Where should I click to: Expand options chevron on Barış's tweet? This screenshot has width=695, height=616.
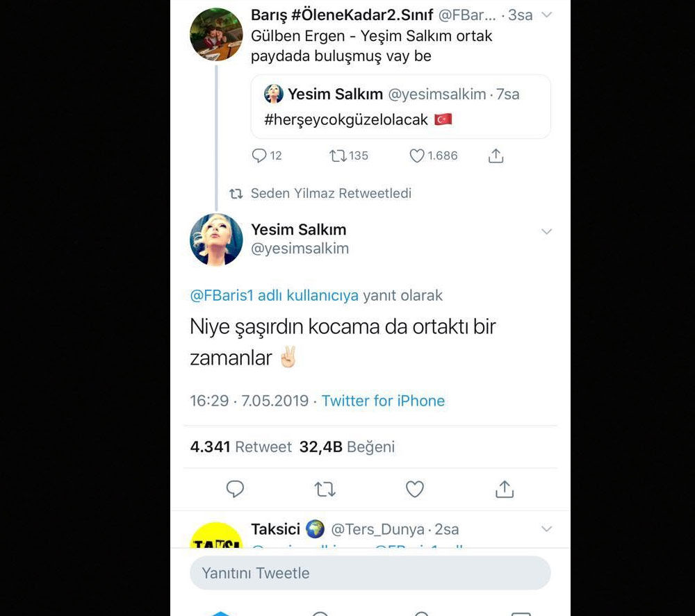pos(546,15)
